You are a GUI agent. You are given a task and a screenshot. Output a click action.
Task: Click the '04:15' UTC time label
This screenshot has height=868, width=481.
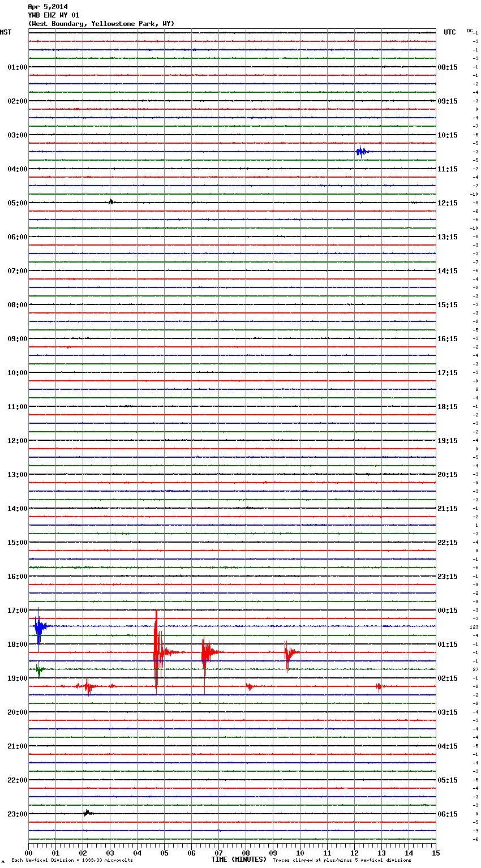point(448,746)
